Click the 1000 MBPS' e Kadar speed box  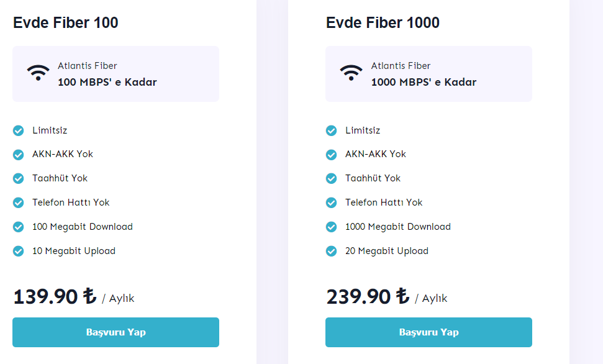pos(428,73)
